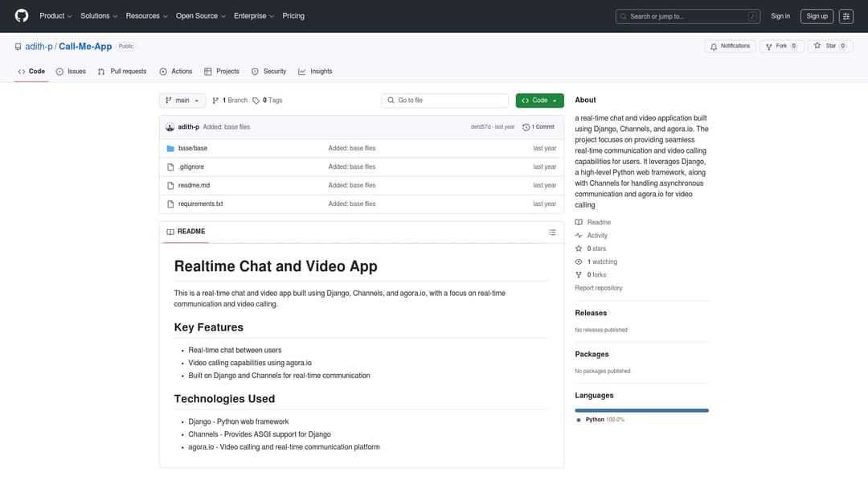
Task: Click the Go to file input
Action: tap(445, 101)
